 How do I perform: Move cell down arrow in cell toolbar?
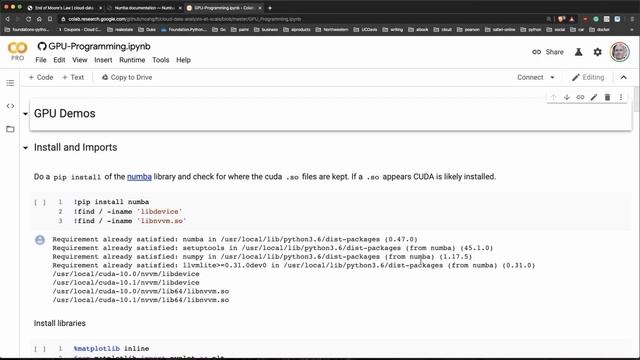[x=567, y=97]
